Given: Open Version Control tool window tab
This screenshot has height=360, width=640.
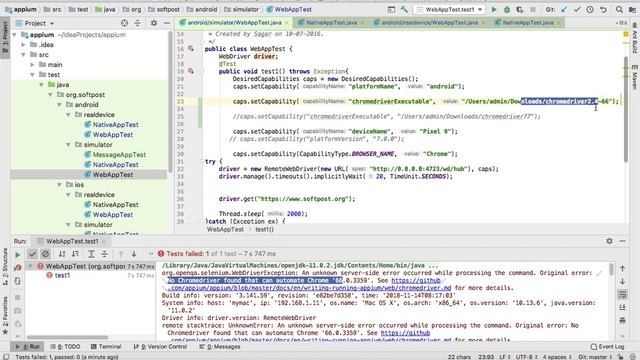Looking at the screenshot, I should click(x=160, y=347).
